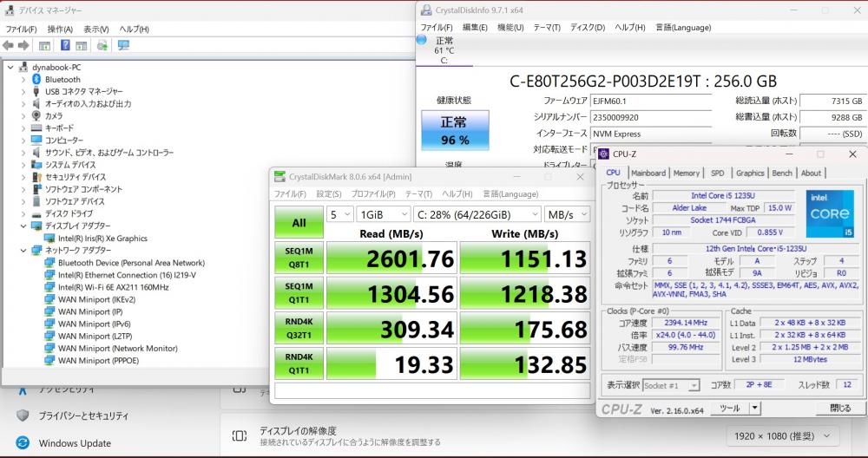This screenshot has width=868, height=458.
Task: Open the blue Help icon in Device Manager toolbar
Action: click(x=65, y=45)
